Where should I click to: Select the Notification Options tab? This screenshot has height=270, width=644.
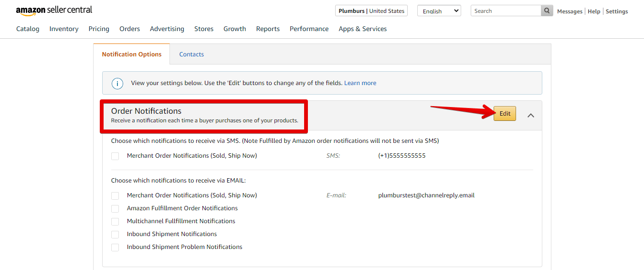click(x=132, y=54)
